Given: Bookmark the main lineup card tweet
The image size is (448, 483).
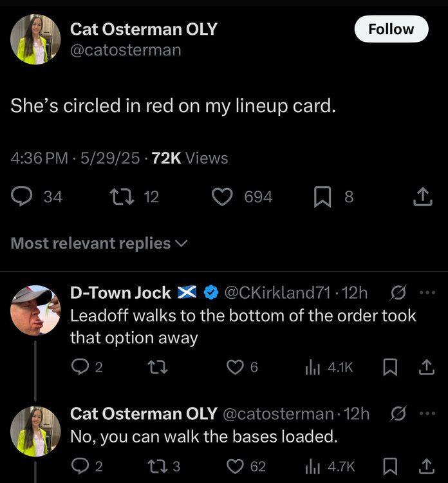Looking at the screenshot, I should [322, 197].
